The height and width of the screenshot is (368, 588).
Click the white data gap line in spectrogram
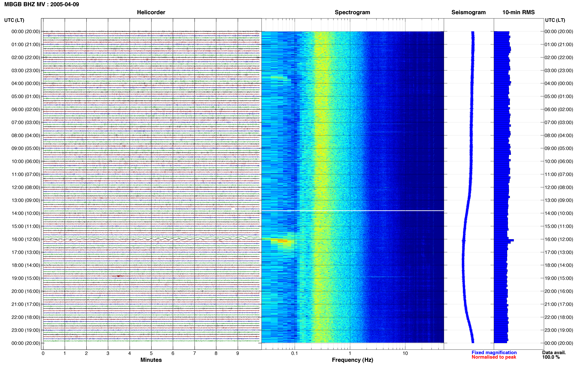(x=353, y=211)
